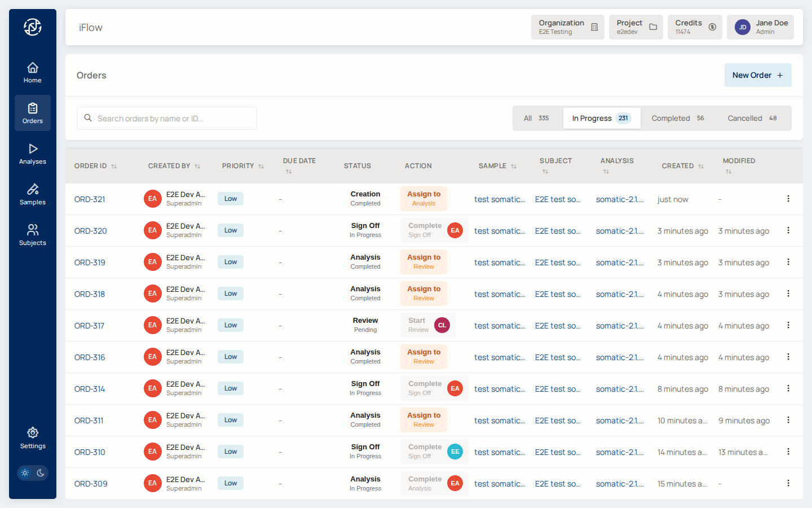Sort table by Order ID column

(95, 166)
